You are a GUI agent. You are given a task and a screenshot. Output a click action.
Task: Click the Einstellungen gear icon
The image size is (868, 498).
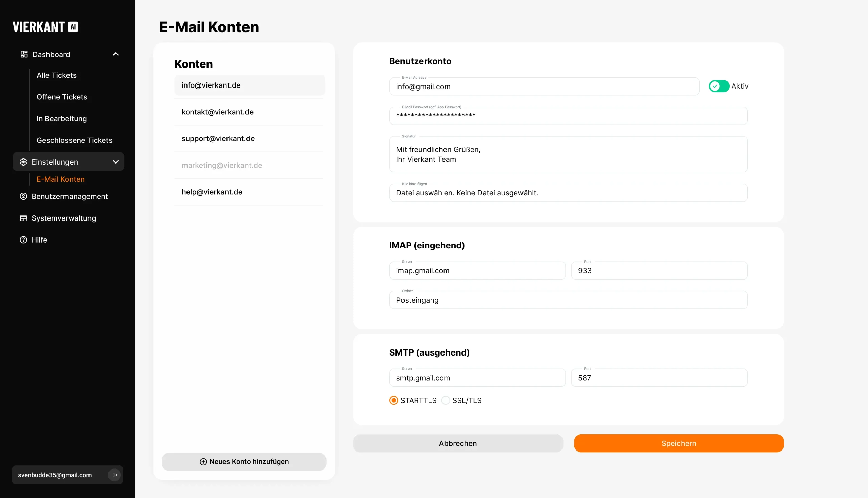(x=23, y=162)
